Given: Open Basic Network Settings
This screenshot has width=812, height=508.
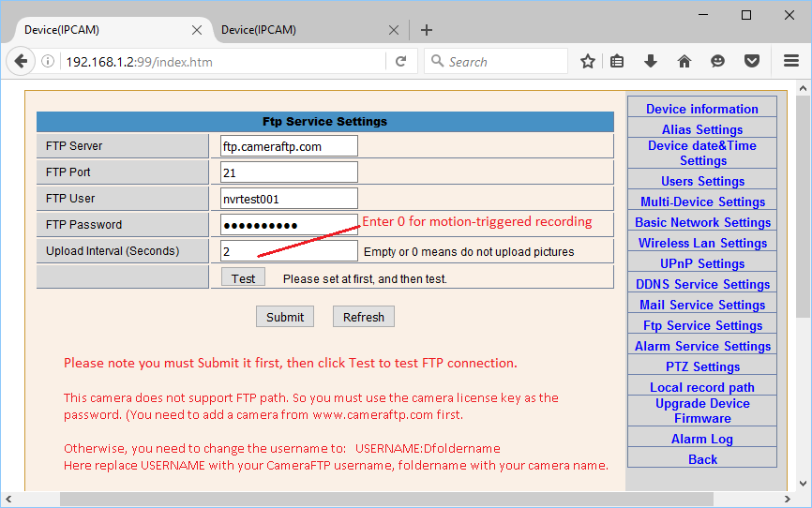Looking at the screenshot, I should (702, 223).
